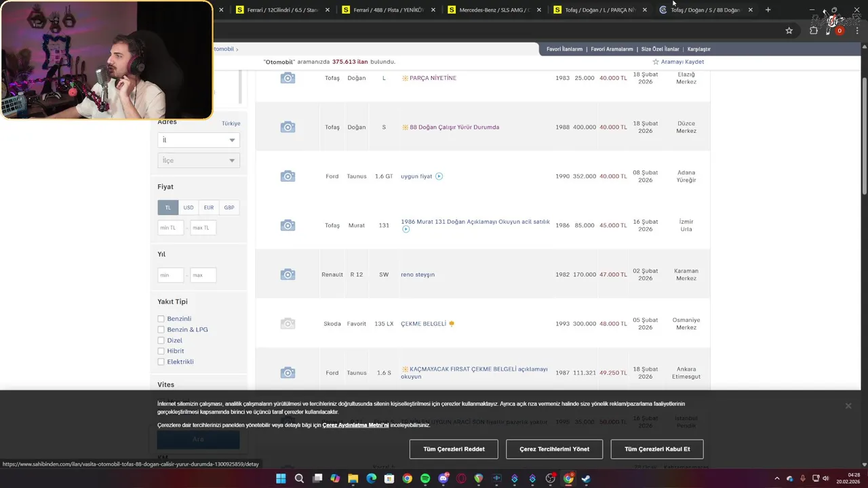Image resolution: width=868 pixels, height=488 pixels.
Task: Check the Benzinli fuel type box
Action: click(x=161, y=319)
